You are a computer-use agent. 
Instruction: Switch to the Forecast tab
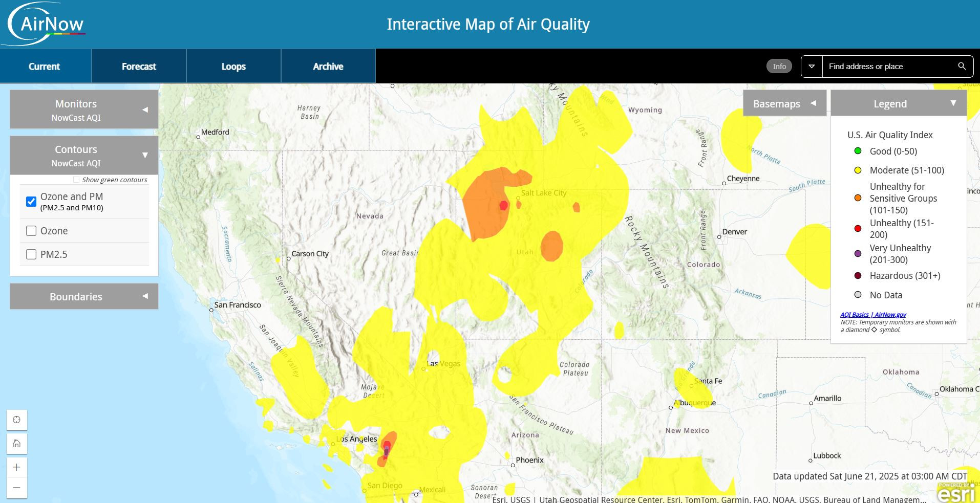pyautogui.click(x=139, y=67)
